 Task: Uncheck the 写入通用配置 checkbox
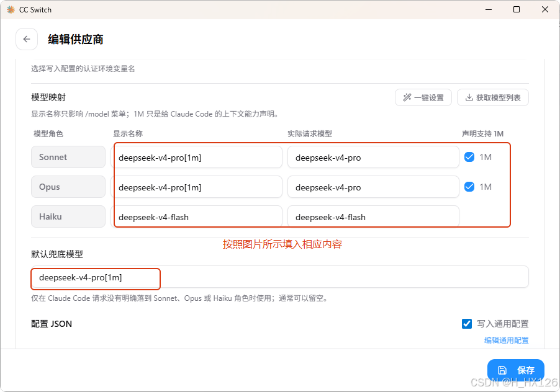467,324
